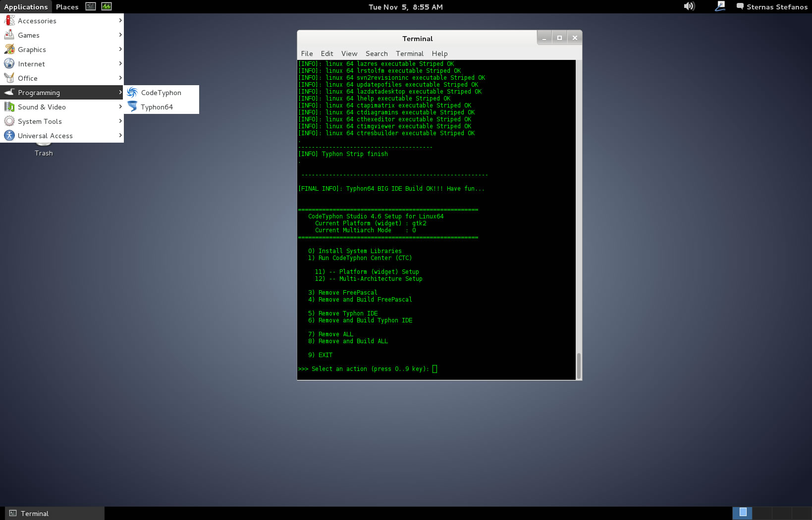The height and width of the screenshot is (520, 812).
Task: Click the Terminal window title bar
Action: (417, 38)
